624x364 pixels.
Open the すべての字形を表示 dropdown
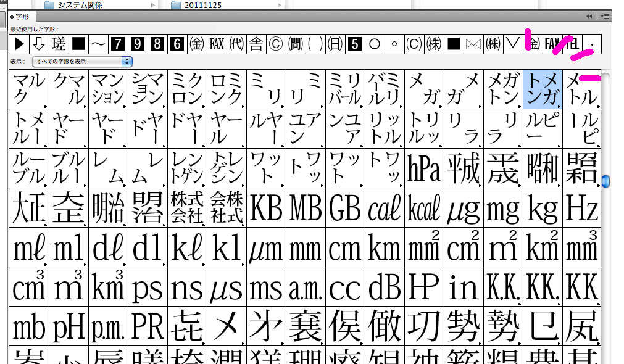click(82, 61)
